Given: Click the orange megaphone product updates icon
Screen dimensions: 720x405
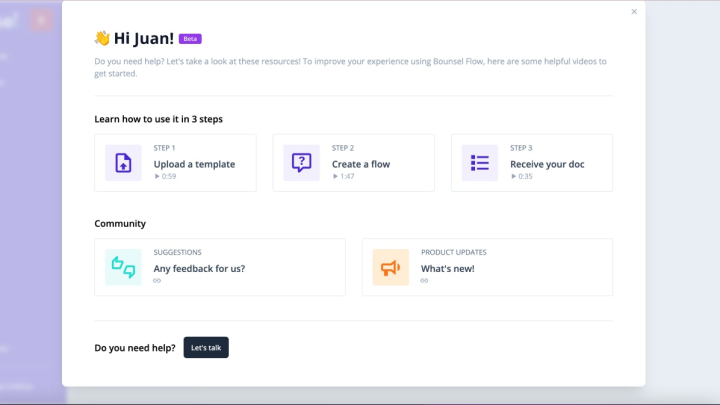Looking at the screenshot, I should (x=390, y=267).
